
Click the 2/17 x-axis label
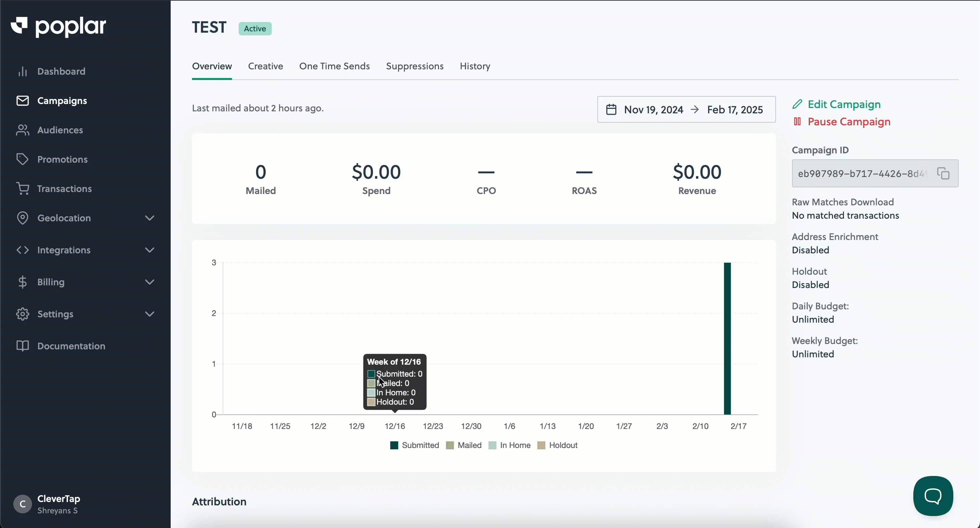(738, 426)
